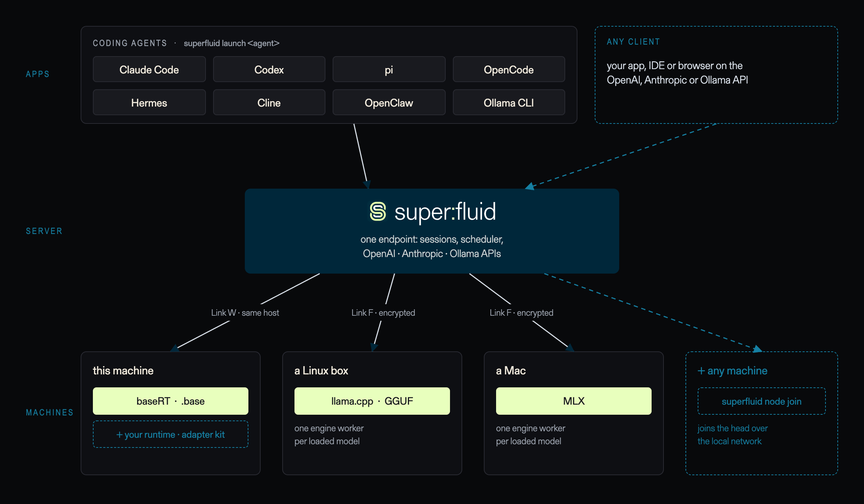Click the 'APPS' row label
The height and width of the screenshot is (504, 864).
coord(37,74)
